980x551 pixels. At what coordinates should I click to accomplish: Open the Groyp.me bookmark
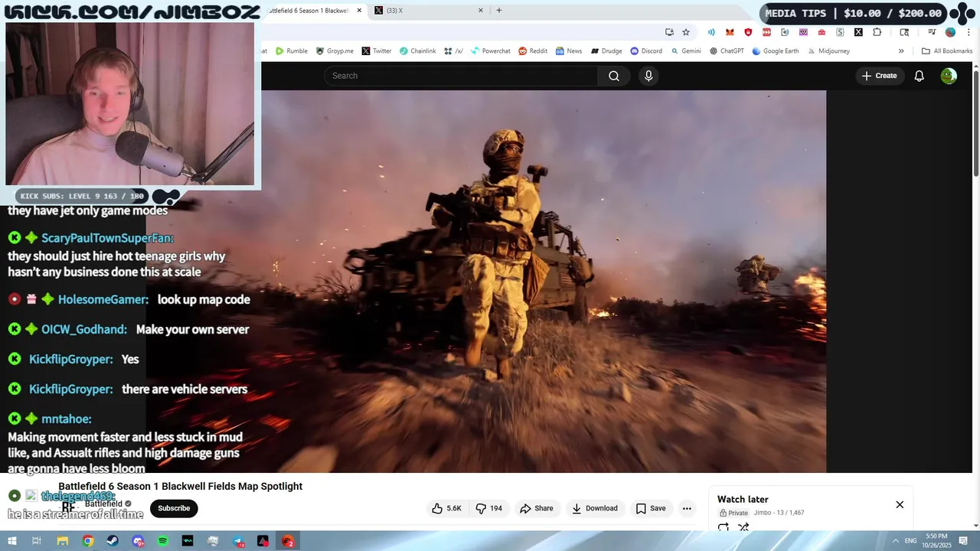click(335, 51)
